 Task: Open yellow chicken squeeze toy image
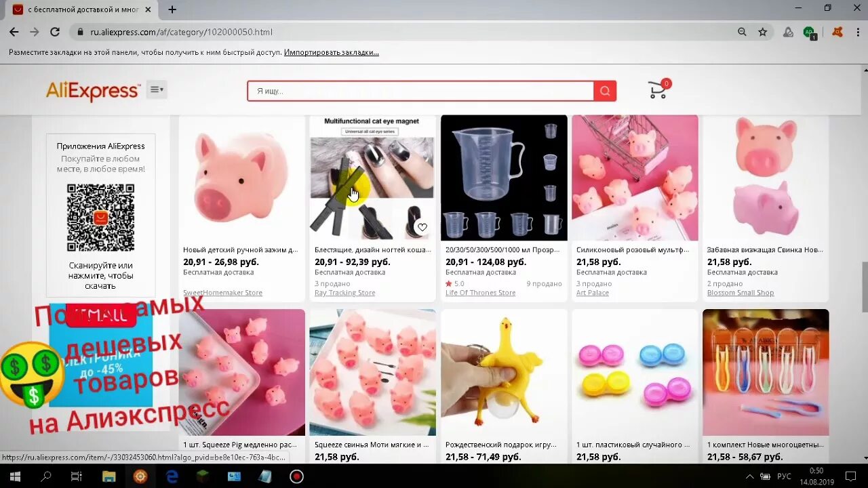504,372
